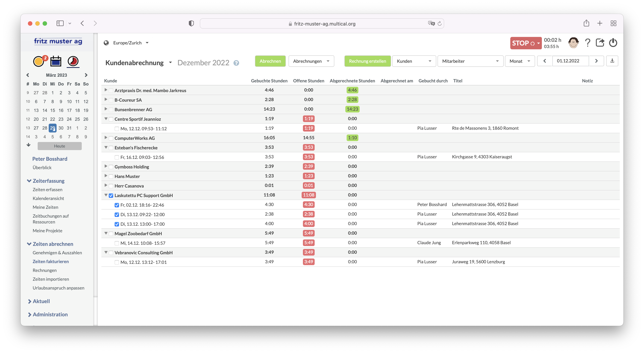Click the Safari privacy shield icon
The width and height of the screenshot is (644, 353).
point(191,23)
